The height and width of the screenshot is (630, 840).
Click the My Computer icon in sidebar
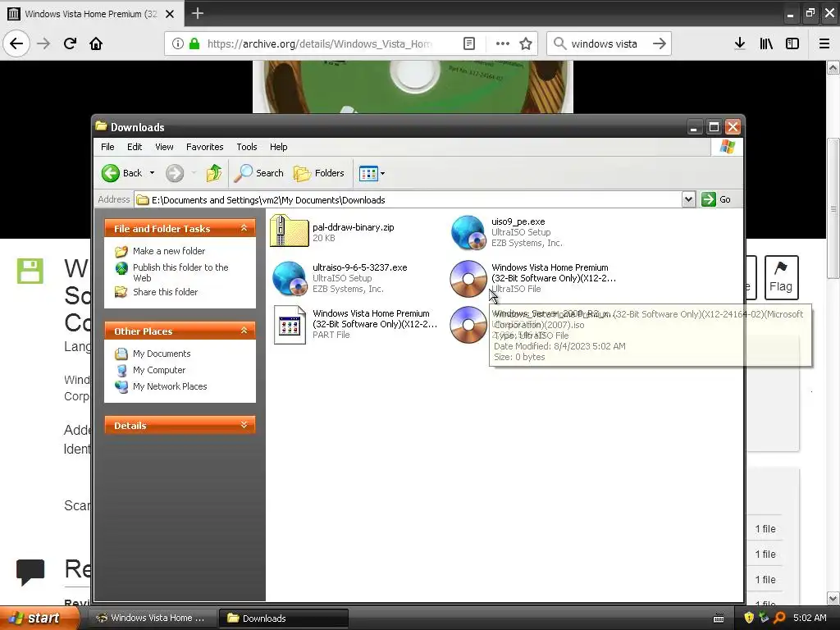(x=121, y=370)
